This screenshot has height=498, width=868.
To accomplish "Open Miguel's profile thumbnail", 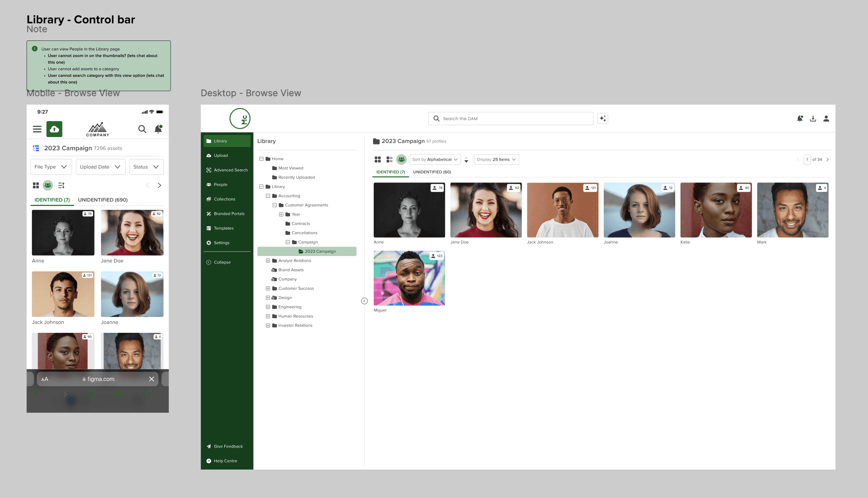I will pyautogui.click(x=409, y=278).
